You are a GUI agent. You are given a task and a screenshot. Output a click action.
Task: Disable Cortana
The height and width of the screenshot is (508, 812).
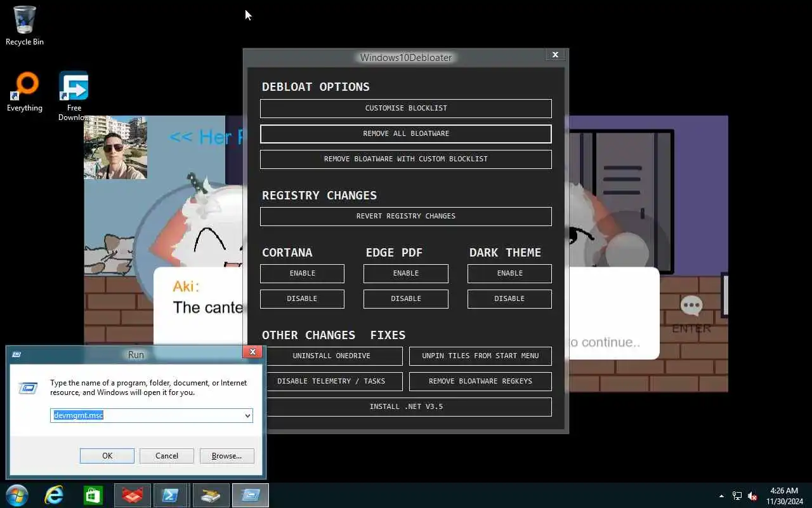302,298
